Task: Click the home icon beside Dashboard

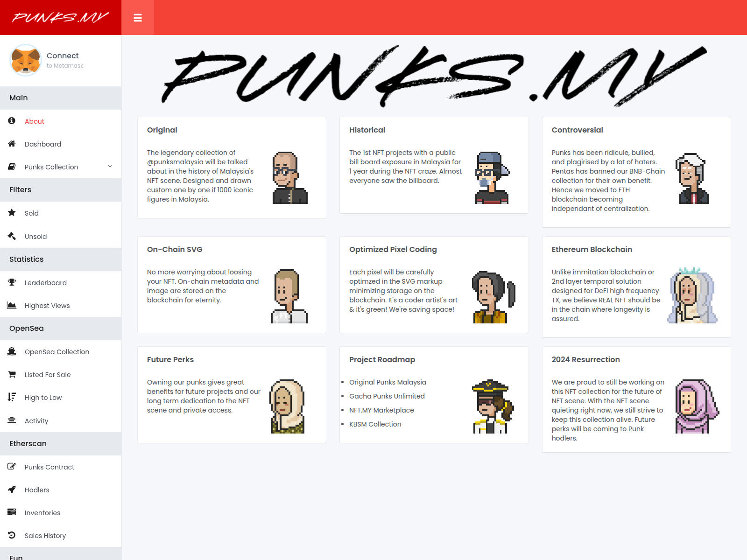Action: [12, 144]
